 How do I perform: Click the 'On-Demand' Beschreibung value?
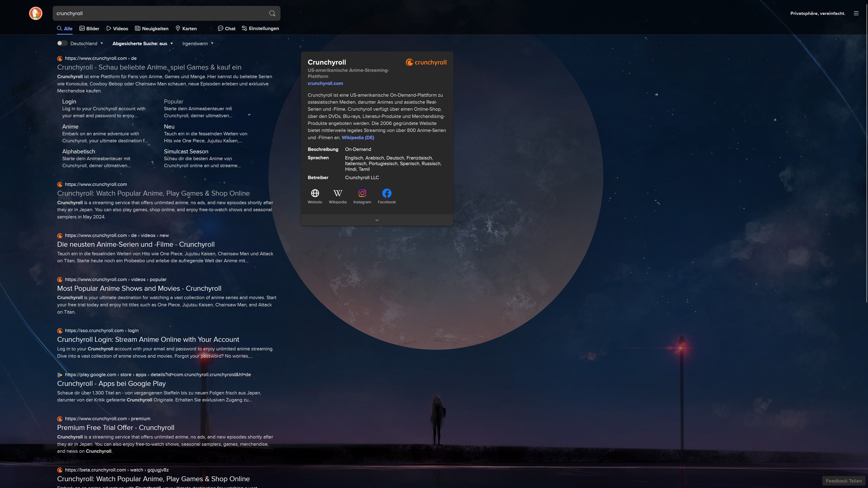[358, 149]
